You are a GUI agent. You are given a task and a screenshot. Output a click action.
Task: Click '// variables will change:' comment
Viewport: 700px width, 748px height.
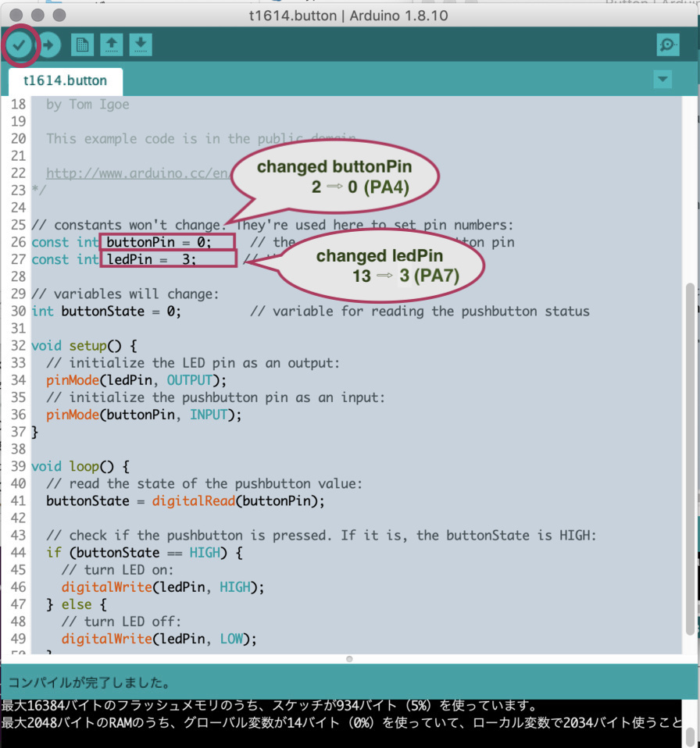(125, 294)
